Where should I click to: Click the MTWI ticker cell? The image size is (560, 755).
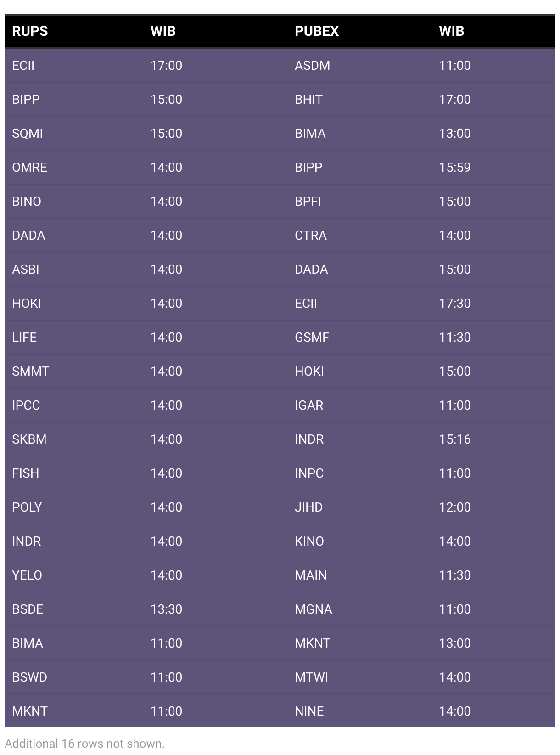(311, 677)
